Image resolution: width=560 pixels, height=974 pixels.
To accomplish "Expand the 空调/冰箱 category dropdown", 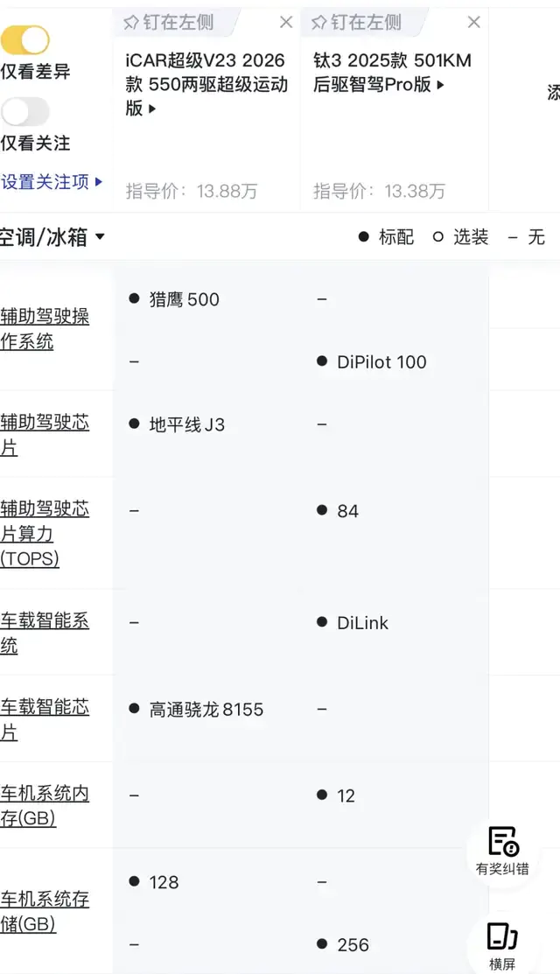I will [52, 236].
